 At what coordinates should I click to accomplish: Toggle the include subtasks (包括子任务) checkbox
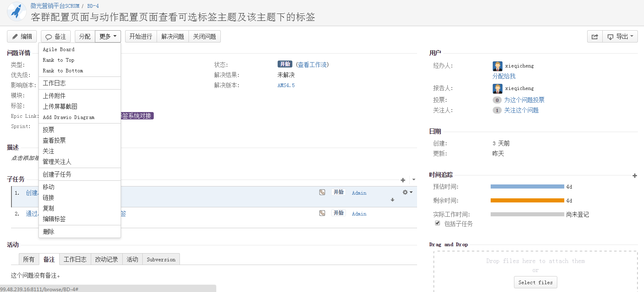point(438,223)
